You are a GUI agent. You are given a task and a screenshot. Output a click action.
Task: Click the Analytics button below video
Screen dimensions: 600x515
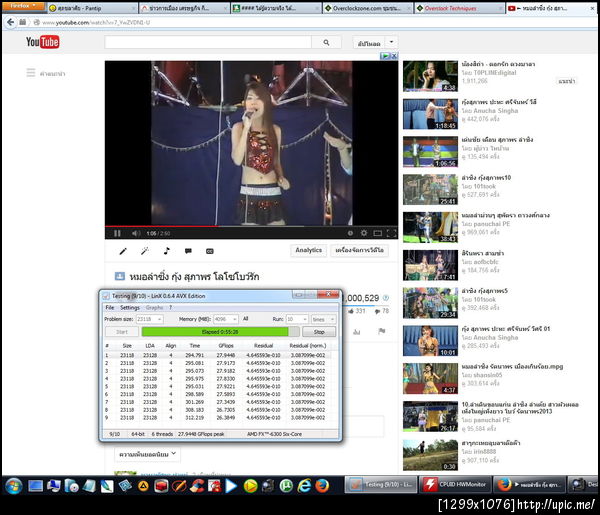coord(308,250)
